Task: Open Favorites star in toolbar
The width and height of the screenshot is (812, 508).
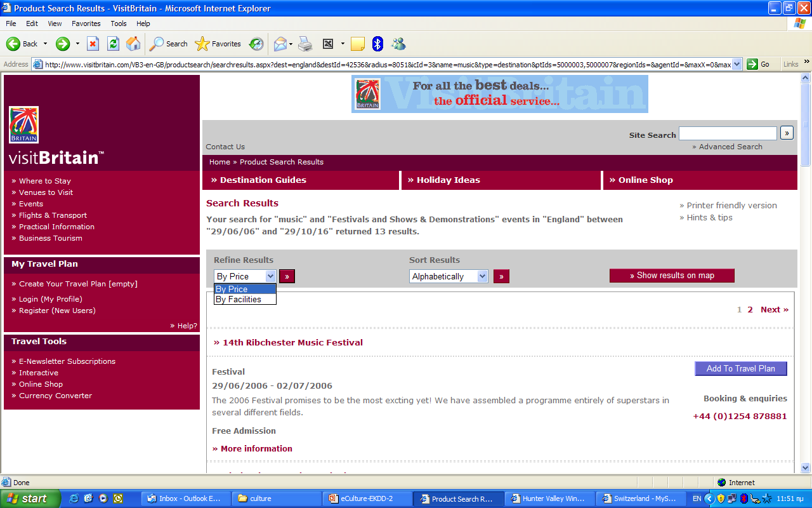Action: tap(218, 44)
